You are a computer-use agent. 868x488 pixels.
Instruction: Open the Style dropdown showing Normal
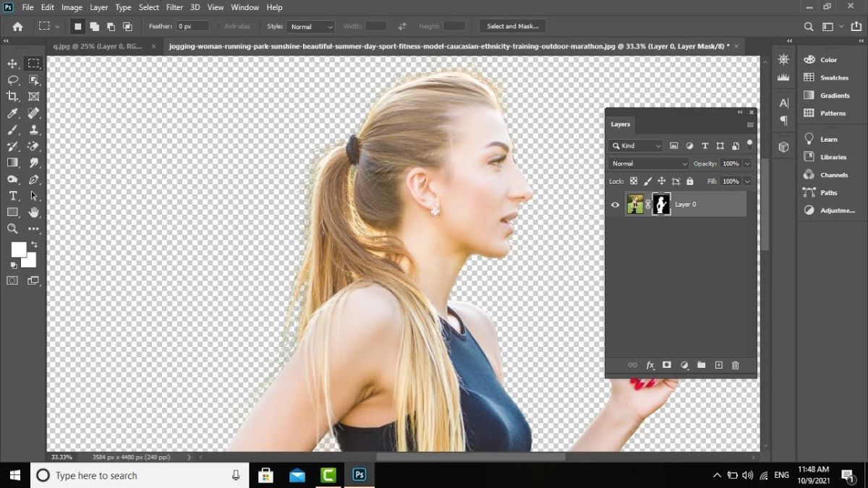(310, 27)
